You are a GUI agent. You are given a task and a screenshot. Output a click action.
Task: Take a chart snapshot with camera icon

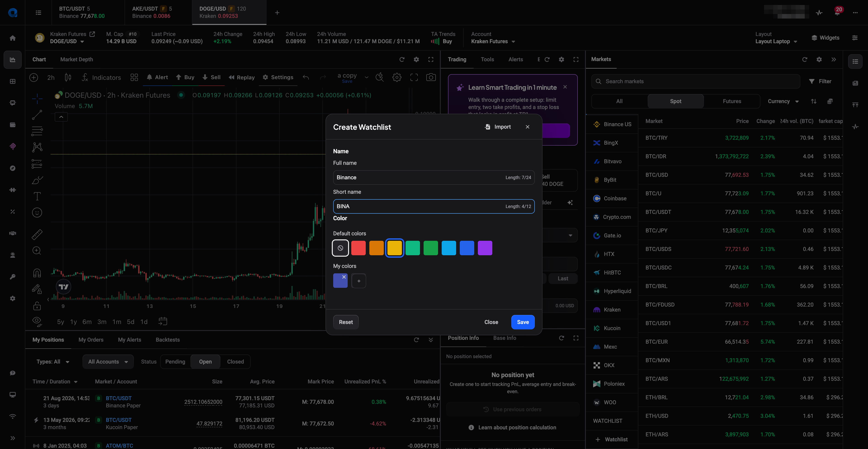coord(431,78)
